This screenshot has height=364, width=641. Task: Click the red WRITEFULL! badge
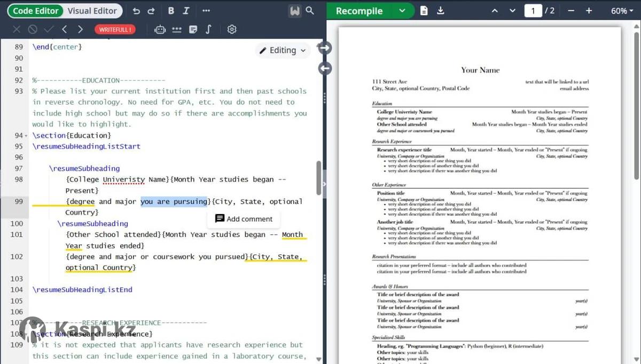115,29
